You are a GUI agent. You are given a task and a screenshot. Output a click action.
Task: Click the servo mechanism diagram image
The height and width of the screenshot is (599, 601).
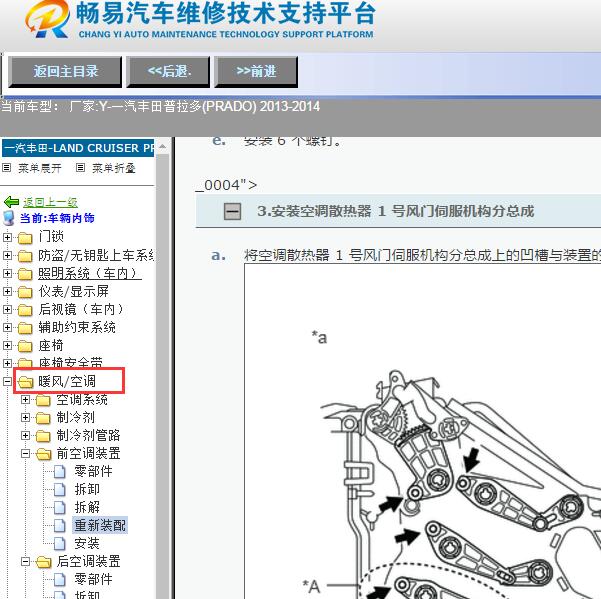(423, 432)
